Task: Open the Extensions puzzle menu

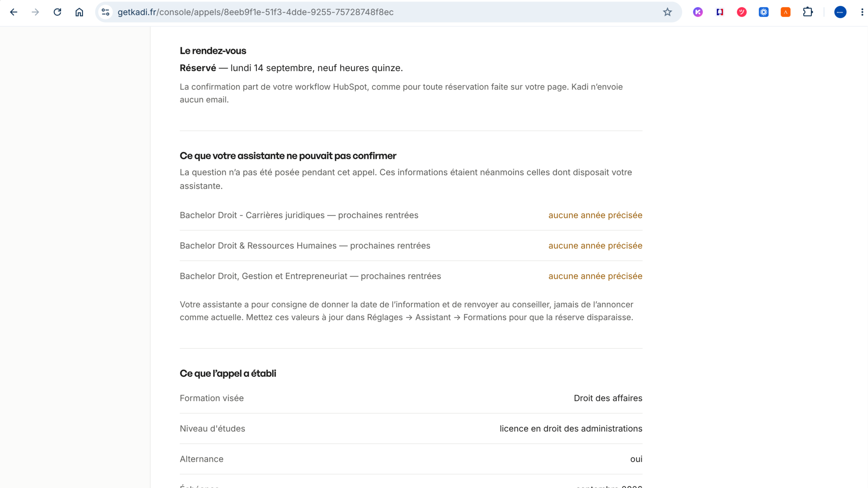Action: click(808, 12)
